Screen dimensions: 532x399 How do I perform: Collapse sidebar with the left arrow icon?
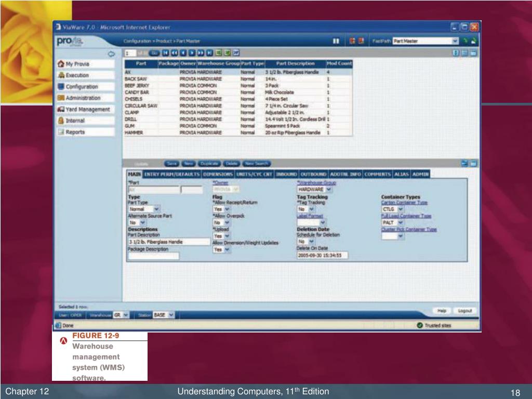tap(111, 54)
